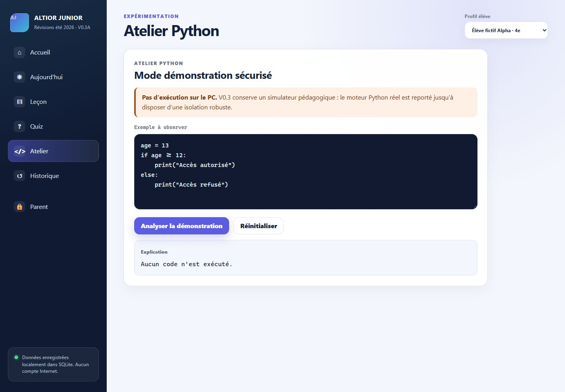Image resolution: width=565 pixels, height=392 pixels.
Task: Click the 'Mode démonstration sécurisé' heading
Action: pos(203,75)
